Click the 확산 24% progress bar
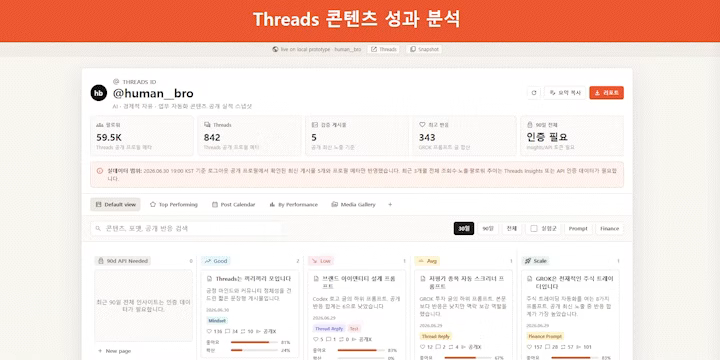Screen dimensions: 720x360 253,350
